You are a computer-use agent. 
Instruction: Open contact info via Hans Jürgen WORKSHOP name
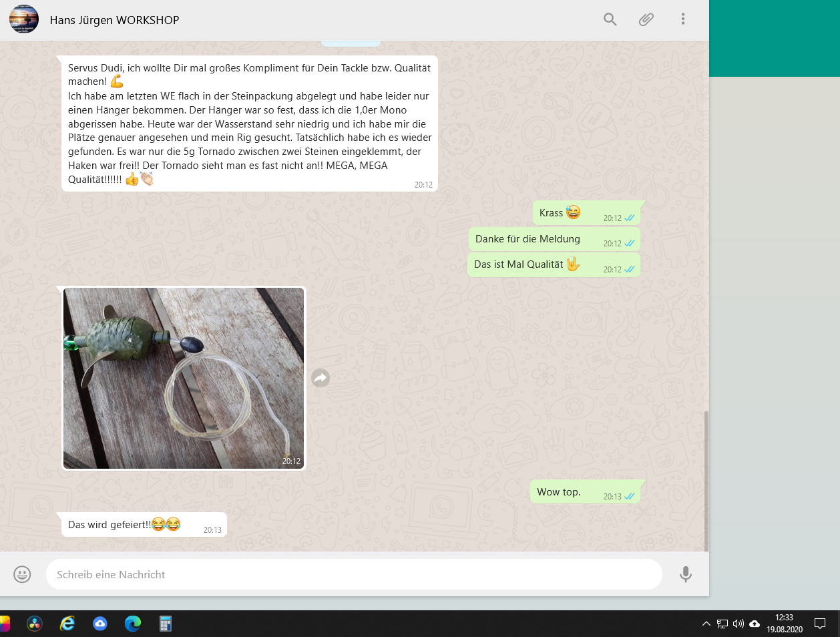tap(114, 20)
